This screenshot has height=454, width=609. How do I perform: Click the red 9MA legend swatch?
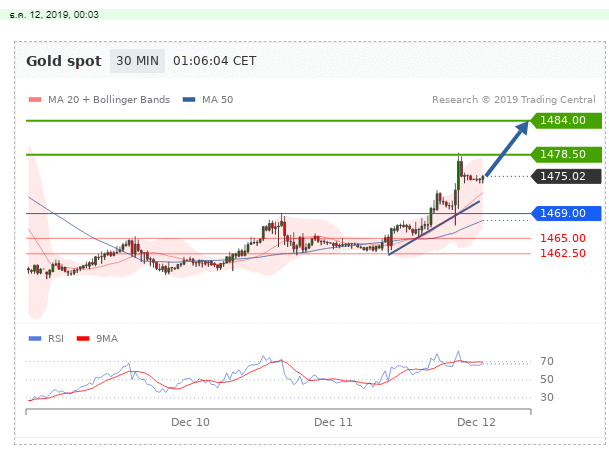[83, 339]
